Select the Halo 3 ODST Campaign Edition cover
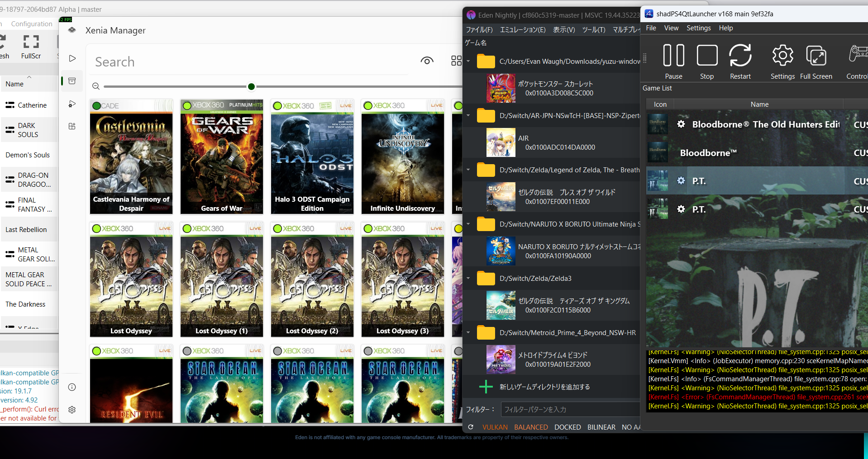The image size is (868, 459). [312, 156]
